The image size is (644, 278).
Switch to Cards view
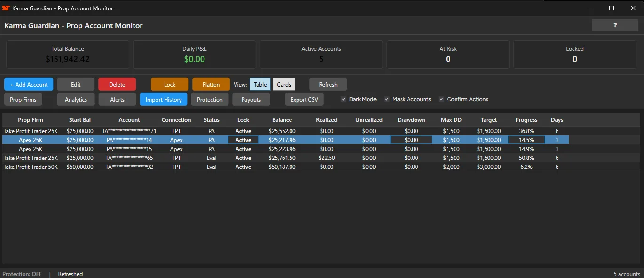(284, 85)
